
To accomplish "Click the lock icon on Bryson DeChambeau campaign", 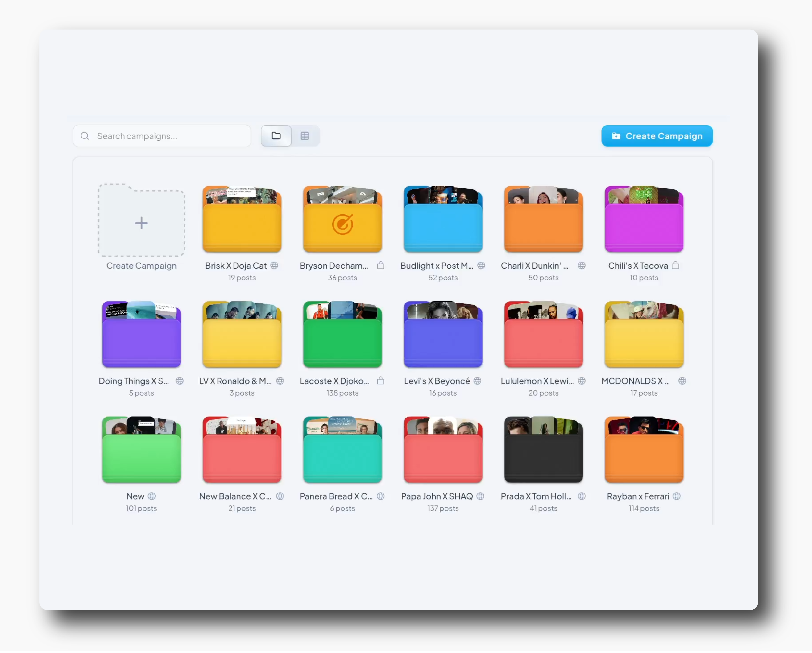I will click(x=381, y=265).
